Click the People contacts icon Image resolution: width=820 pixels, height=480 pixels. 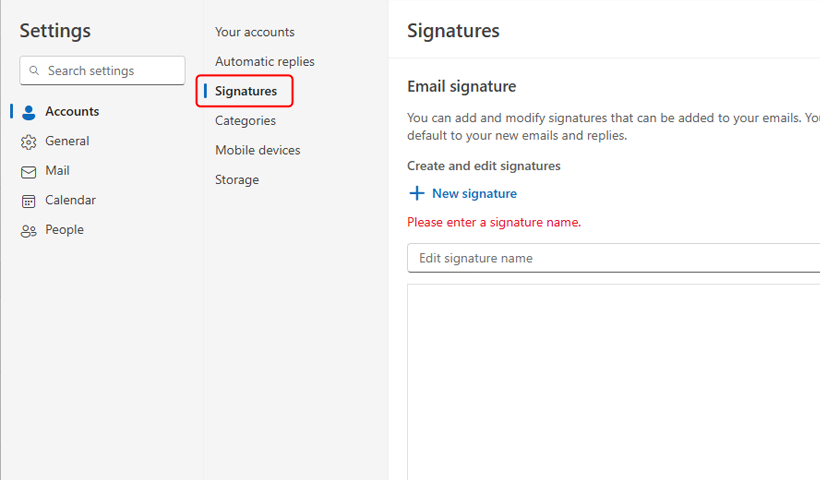(29, 231)
